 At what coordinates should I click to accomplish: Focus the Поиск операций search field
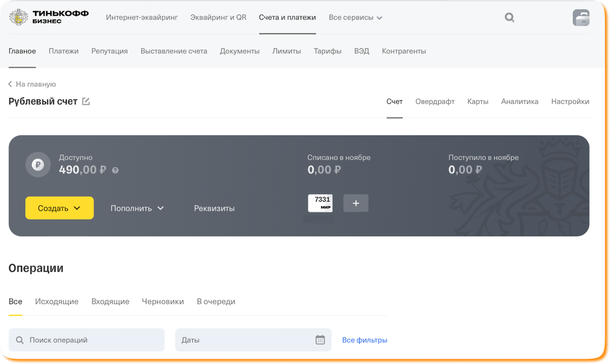[86, 340]
